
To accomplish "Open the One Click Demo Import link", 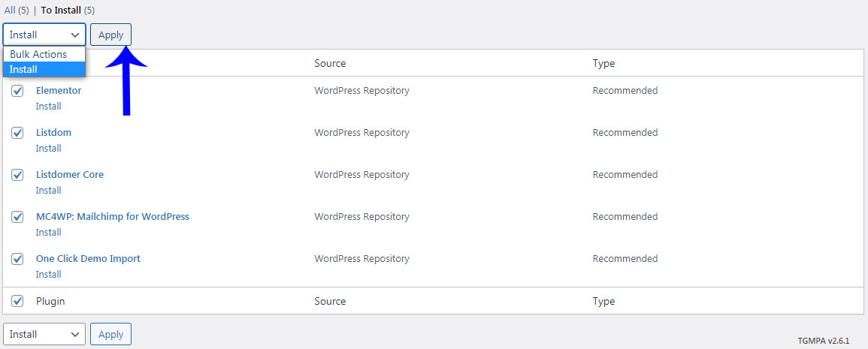I will point(88,259).
